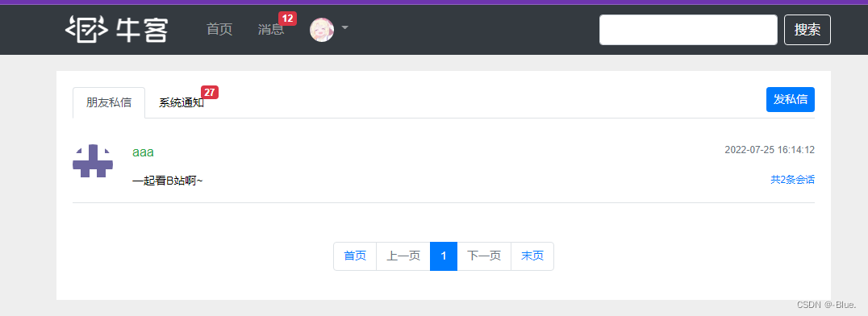Go to 首页 in the top navbar
This screenshot has width=868, height=316.
click(x=219, y=29)
